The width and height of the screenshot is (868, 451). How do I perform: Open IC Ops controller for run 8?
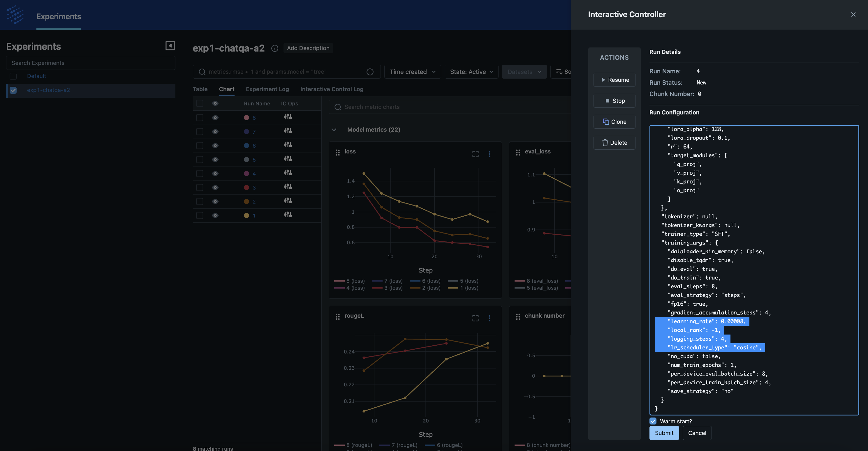[287, 117]
